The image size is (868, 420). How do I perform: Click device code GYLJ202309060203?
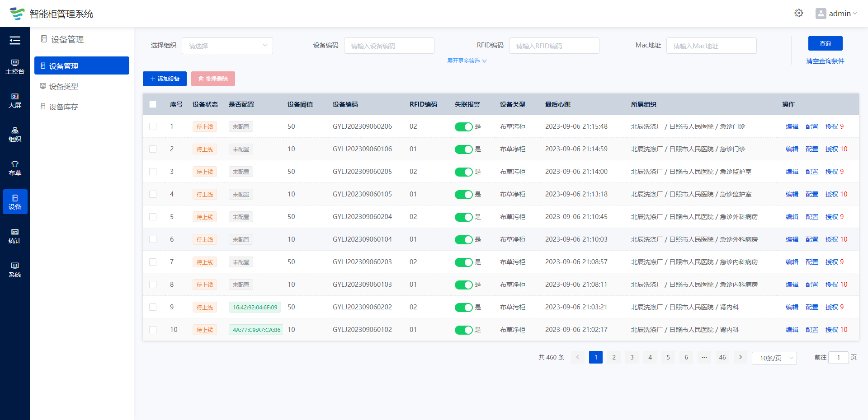(362, 262)
